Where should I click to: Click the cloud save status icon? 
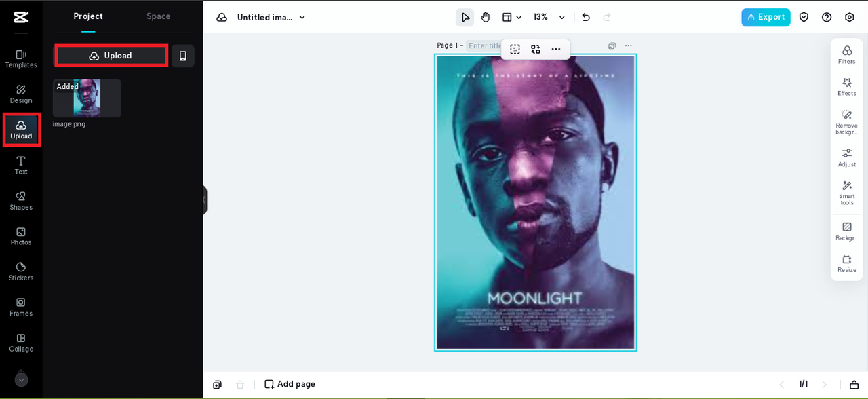(222, 17)
